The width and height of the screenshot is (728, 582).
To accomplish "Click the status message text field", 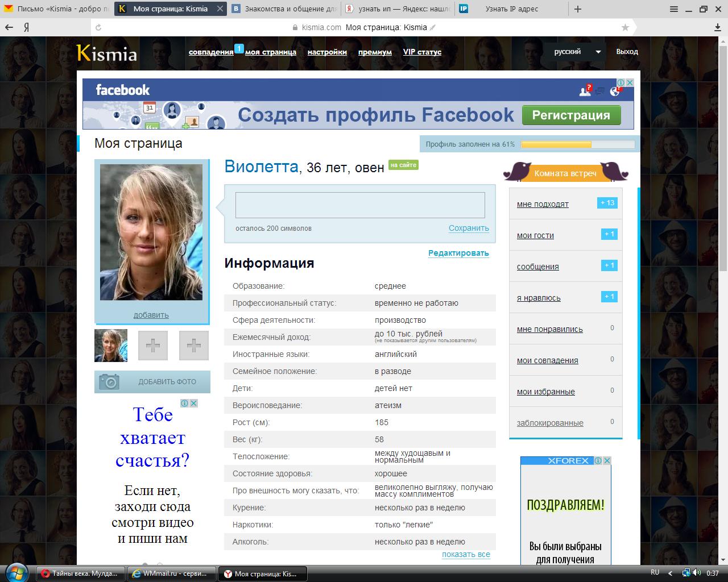I will [x=360, y=205].
